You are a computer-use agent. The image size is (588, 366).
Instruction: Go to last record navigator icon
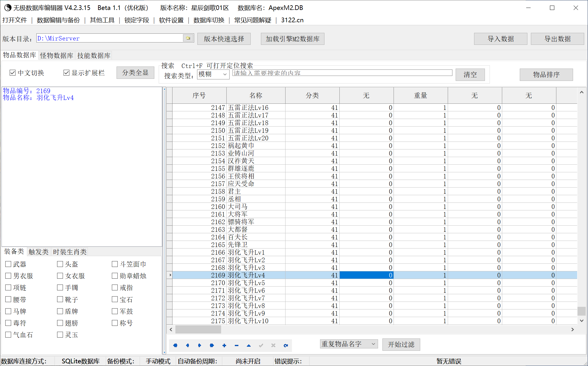pos(212,345)
